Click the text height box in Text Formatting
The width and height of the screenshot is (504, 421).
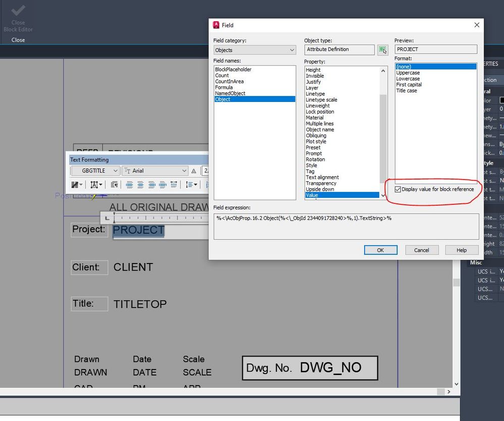tap(205, 171)
